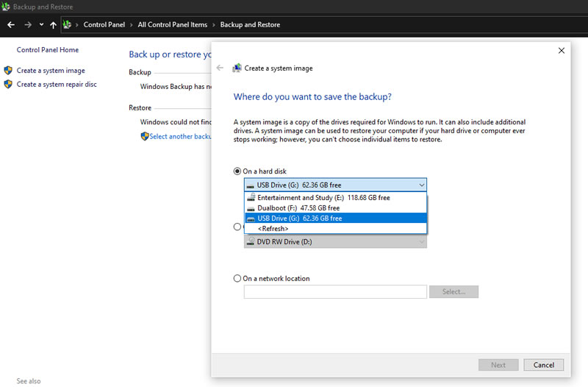Collapse the USB Drive (G:) combo box arrow
This screenshot has width=588, height=387.
tap(421, 185)
